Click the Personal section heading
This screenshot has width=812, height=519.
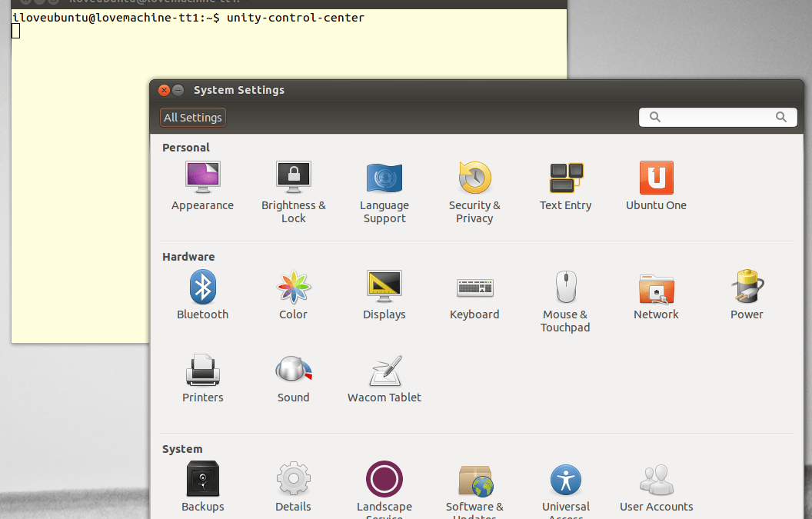pyautogui.click(x=186, y=148)
